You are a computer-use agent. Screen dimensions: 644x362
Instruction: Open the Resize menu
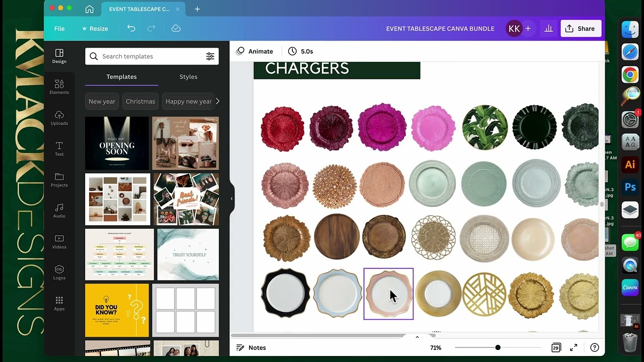(x=95, y=29)
